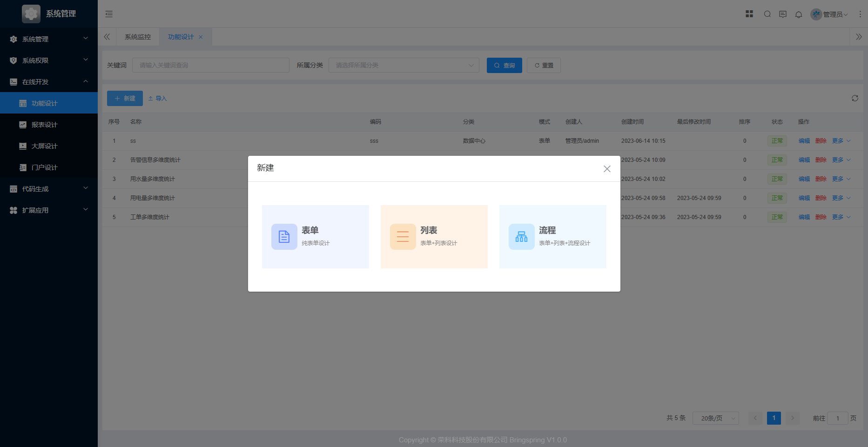The height and width of the screenshot is (447, 868).
Task: Choose the 列表 list design card
Action: click(x=434, y=236)
